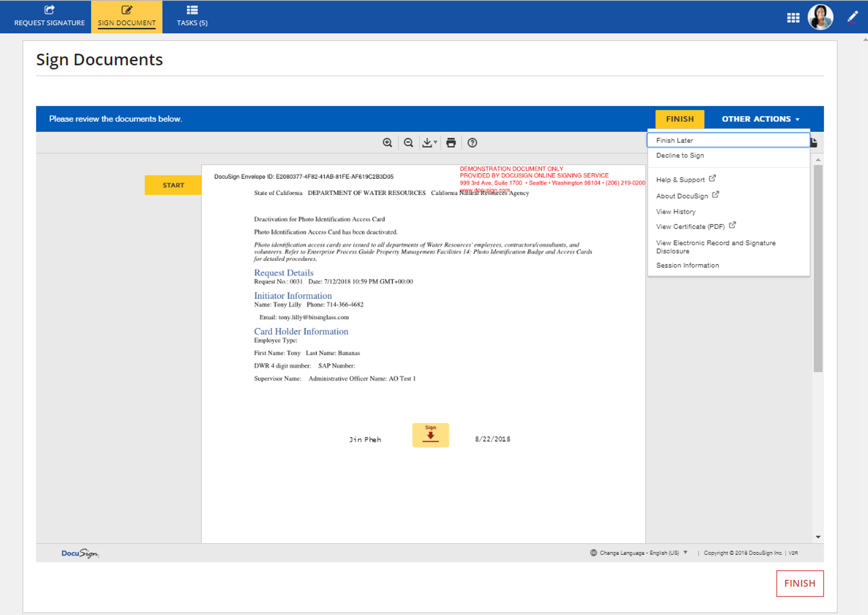Open the Request Signature tab
Screen dimensions: 868x615
point(49,17)
